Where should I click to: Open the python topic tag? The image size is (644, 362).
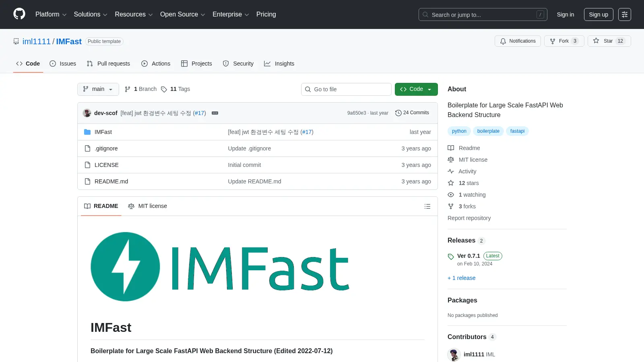pos(459,131)
